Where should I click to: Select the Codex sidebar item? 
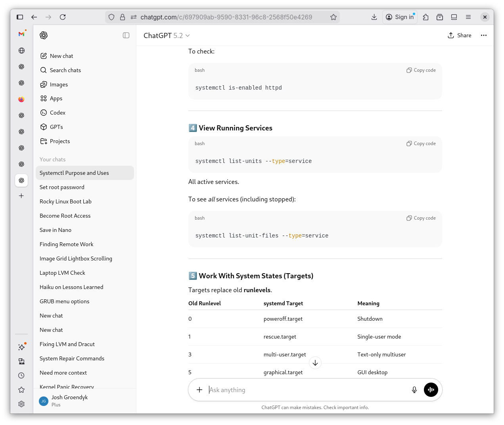coord(57,113)
